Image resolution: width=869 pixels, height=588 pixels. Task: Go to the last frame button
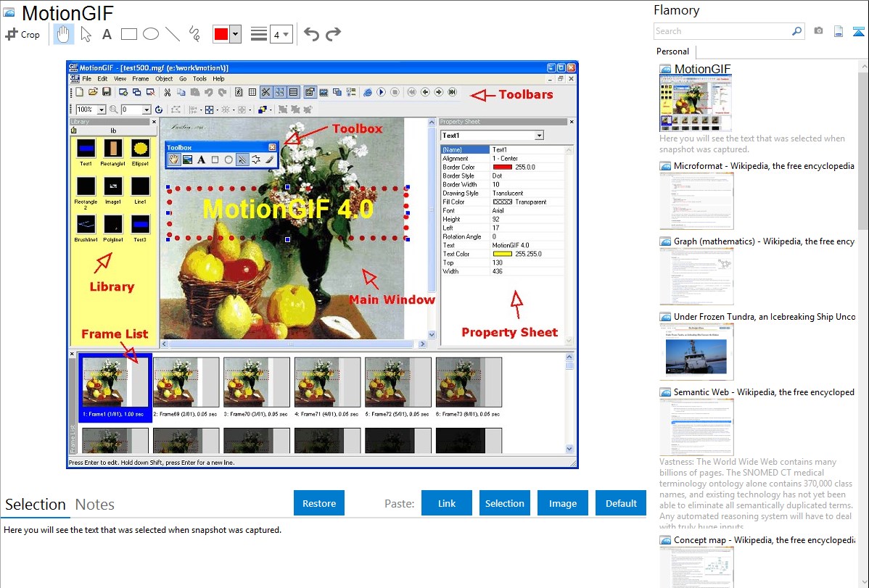pyautogui.click(x=452, y=92)
